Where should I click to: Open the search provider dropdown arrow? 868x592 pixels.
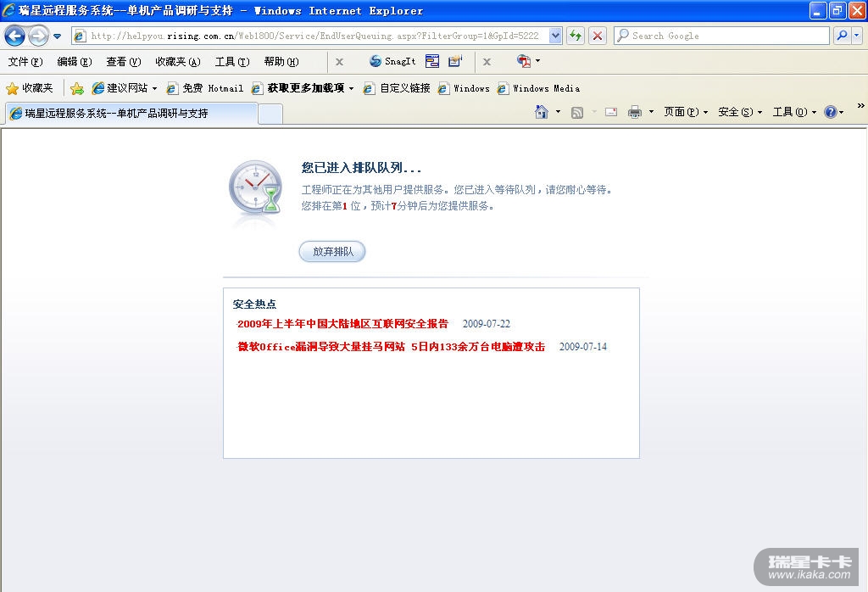(x=856, y=36)
